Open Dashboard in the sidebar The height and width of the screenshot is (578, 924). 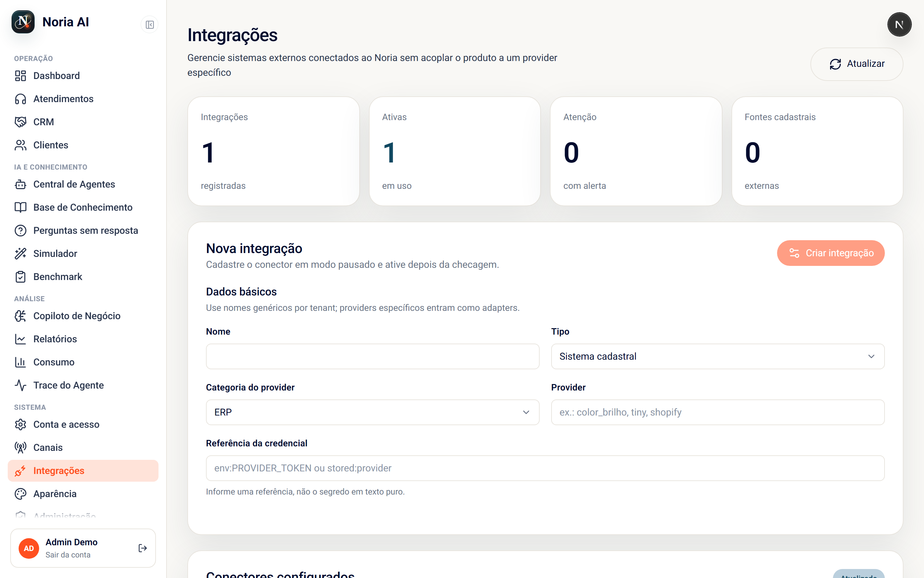83,76
